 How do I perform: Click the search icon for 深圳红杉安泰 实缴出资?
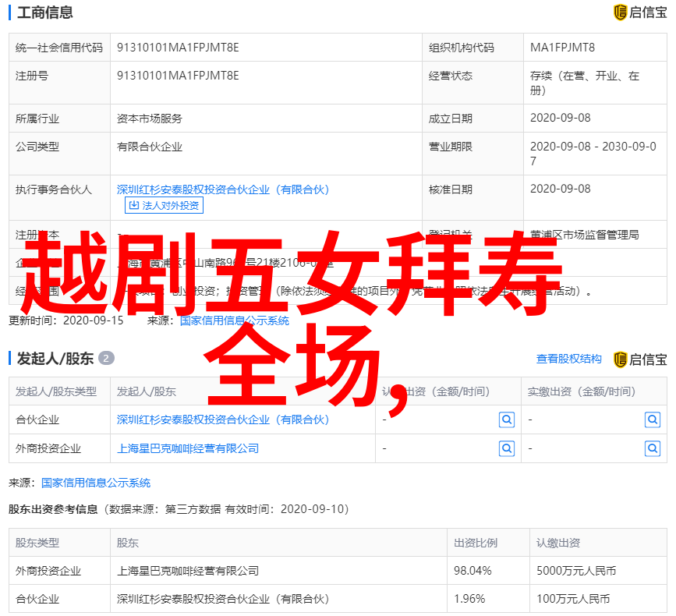pyautogui.click(x=653, y=420)
